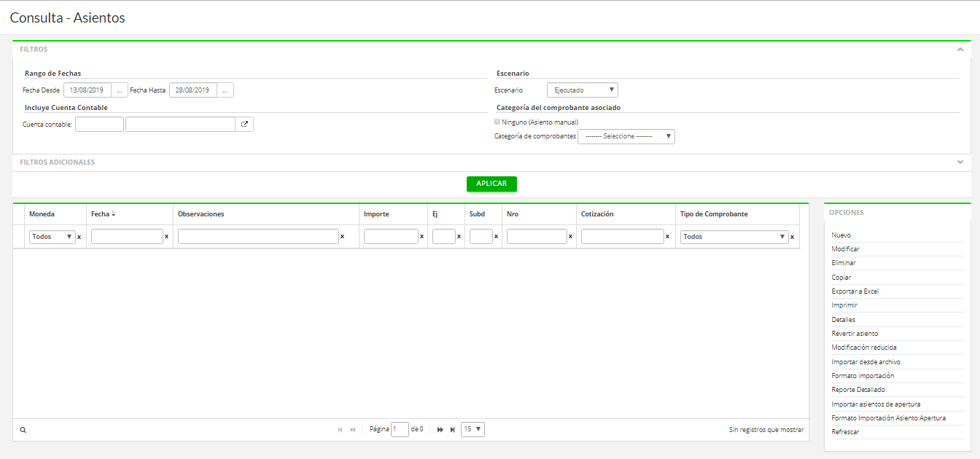Open the Escenario dropdown showing Ejecutado
The image size is (980, 459).
tap(583, 90)
